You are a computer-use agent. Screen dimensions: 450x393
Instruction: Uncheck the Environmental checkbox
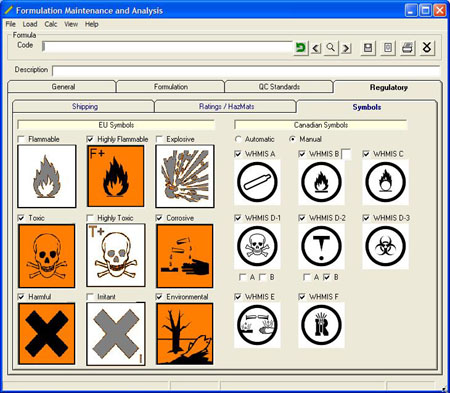pyautogui.click(x=159, y=297)
